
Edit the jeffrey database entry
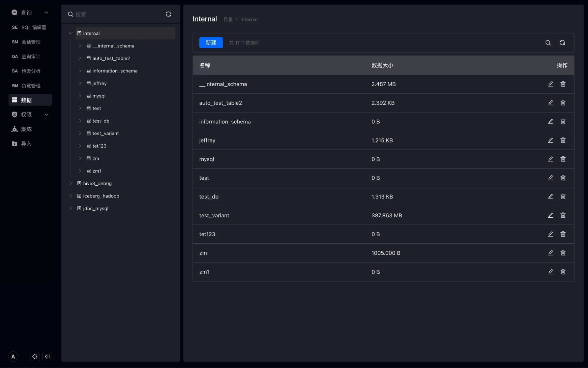551,140
